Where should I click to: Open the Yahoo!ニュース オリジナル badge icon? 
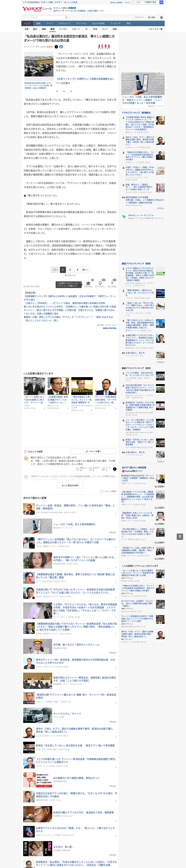(124, 217)
